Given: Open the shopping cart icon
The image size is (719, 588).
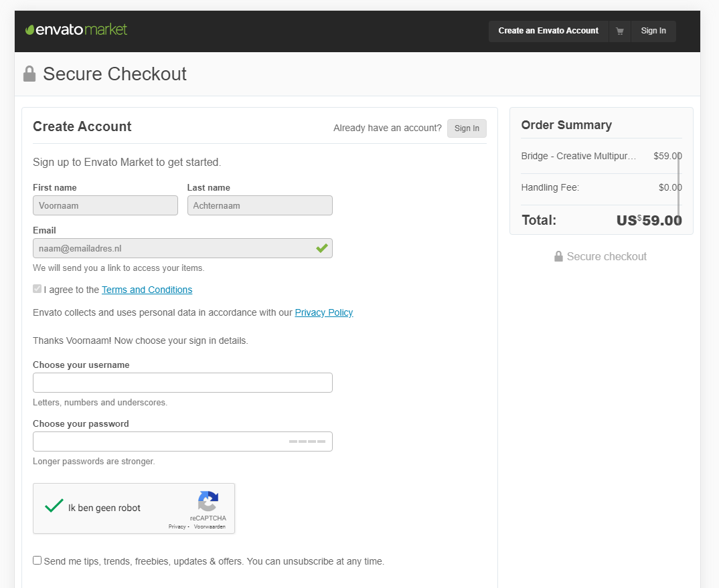Looking at the screenshot, I should [620, 31].
